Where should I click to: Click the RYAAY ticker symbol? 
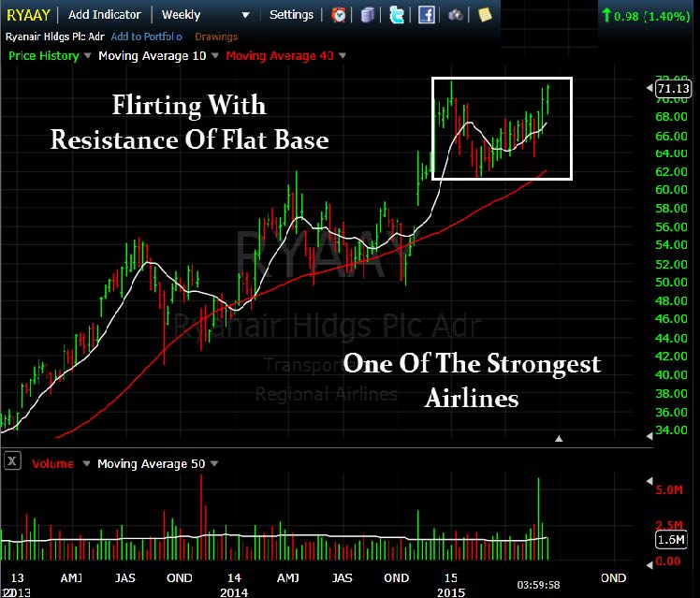tap(28, 15)
